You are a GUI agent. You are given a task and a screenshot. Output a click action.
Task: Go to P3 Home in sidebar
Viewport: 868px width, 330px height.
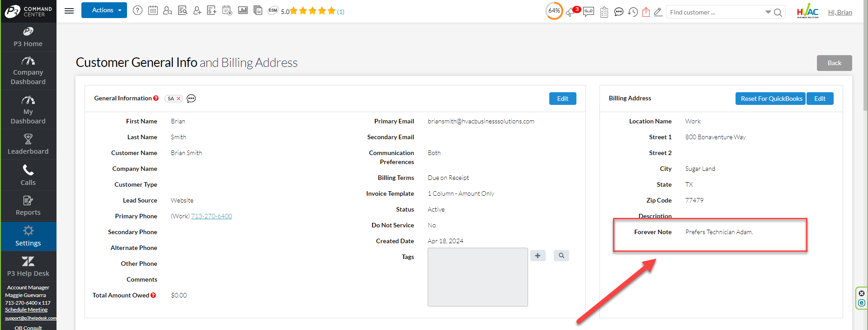pos(28,37)
